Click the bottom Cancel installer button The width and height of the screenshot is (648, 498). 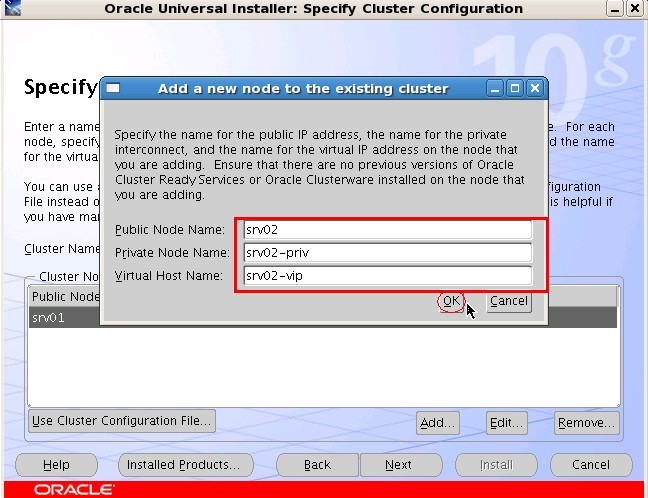[591, 465]
